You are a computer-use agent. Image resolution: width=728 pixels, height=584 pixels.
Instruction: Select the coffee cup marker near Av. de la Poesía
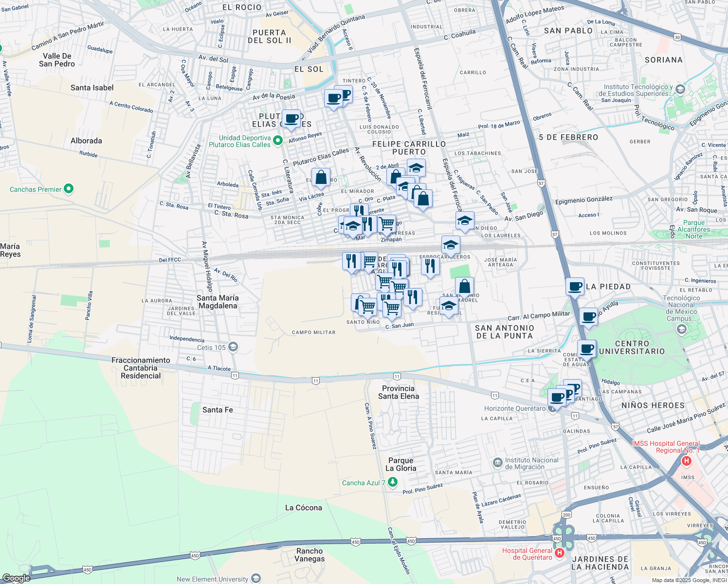[x=334, y=97]
